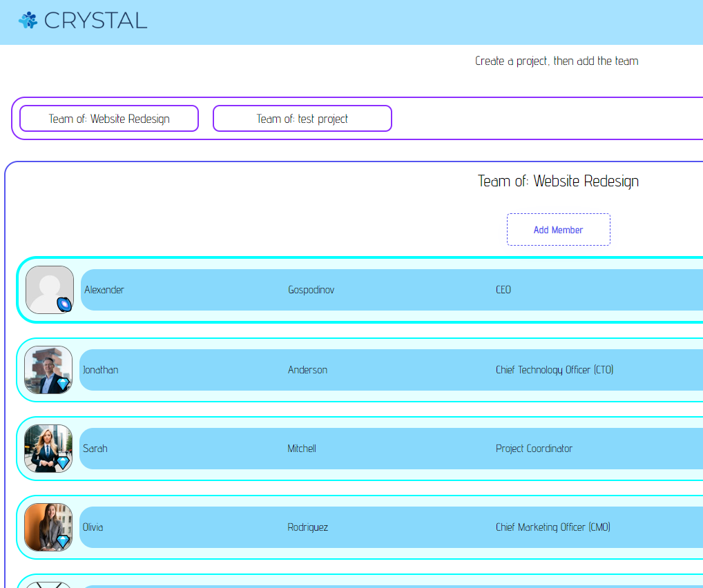Click the diamond badge on Sarah's photo
Viewport: 703px width, 588px height.
[x=63, y=462]
